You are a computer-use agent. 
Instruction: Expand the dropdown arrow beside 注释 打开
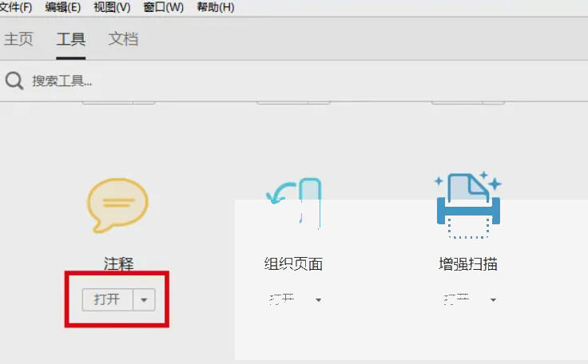144,299
